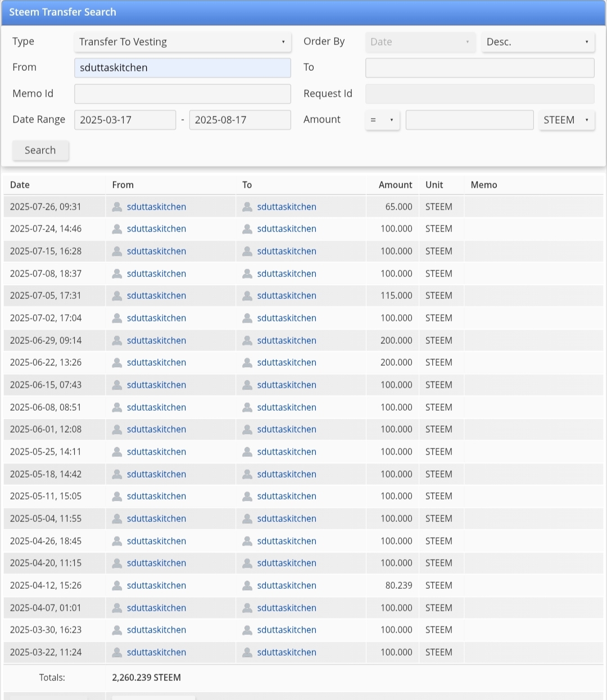Click the Memo Id input field
Viewport: 607px width, 700px height.
pos(183,94)
